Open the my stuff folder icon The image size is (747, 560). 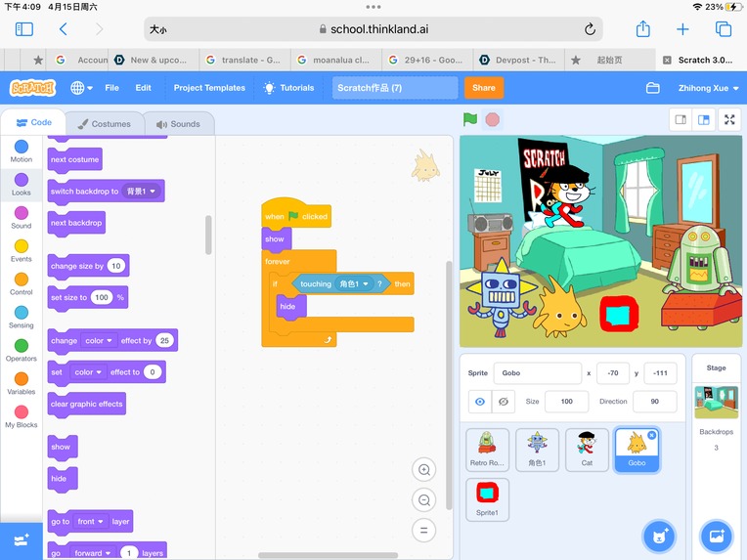coord(653,88)
